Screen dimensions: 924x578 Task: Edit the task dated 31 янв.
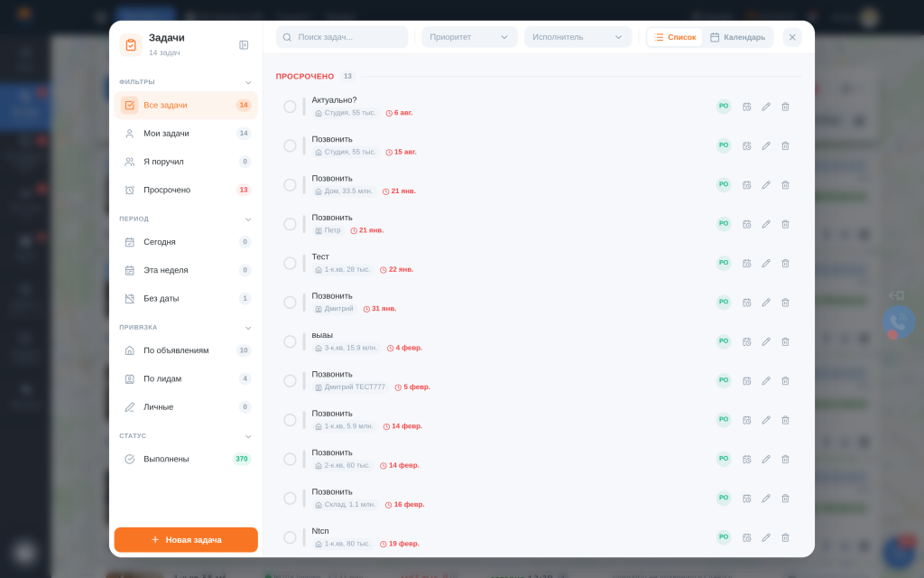pos(766,303)
